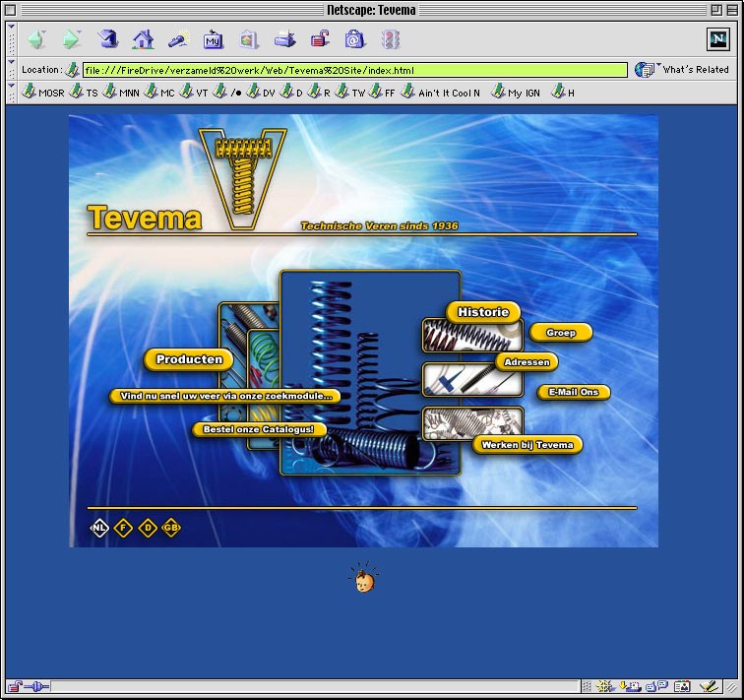This screenshot has height=700, width=744.
Task: Click the status bar security padlock
Action: [x=15, y=686]
